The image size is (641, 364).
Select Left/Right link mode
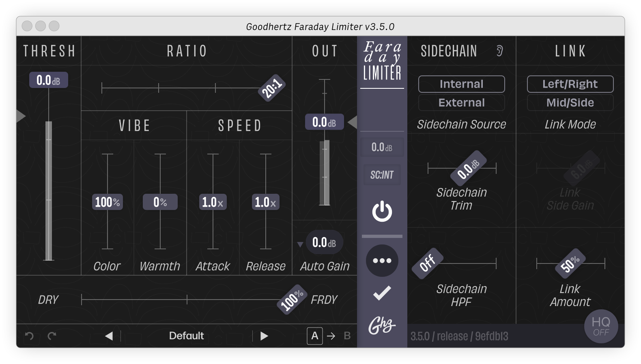tap(570, 84)
